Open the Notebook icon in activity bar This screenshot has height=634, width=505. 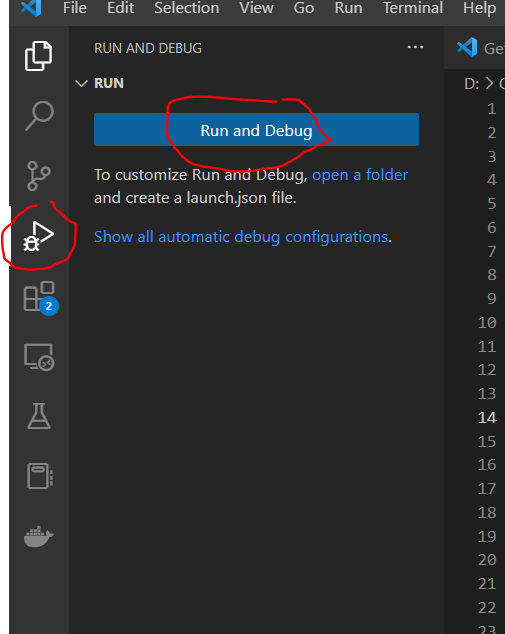[x=40, y=476]
